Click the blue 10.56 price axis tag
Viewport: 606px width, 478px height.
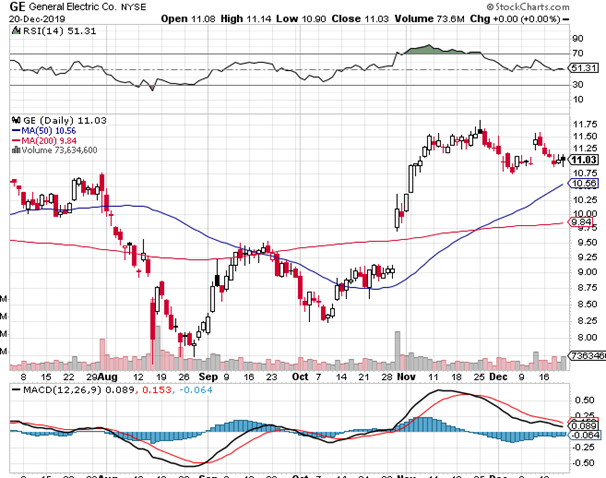click(584, 184)
